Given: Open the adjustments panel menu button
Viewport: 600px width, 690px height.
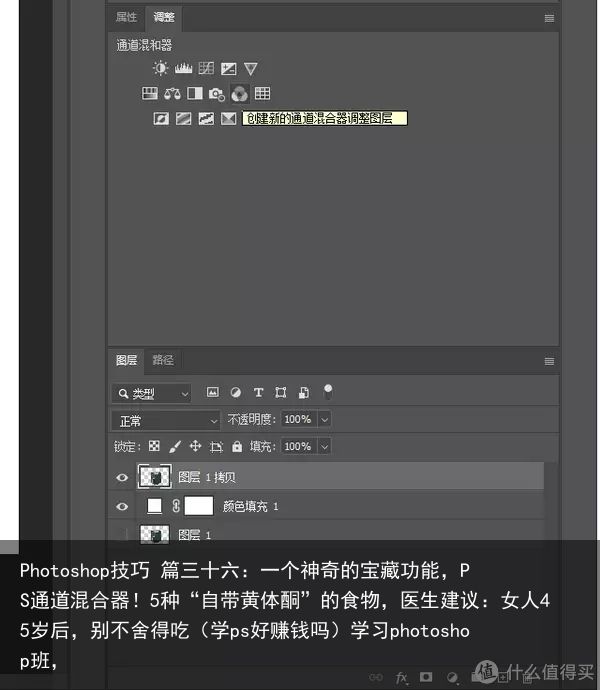Looking at the screenshot, I should coord(549,18).
